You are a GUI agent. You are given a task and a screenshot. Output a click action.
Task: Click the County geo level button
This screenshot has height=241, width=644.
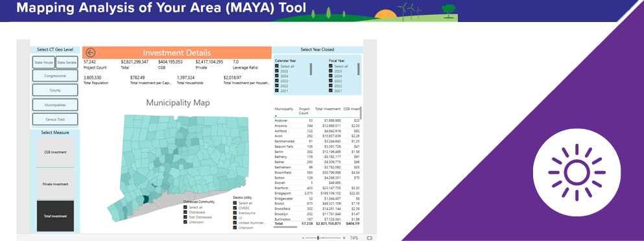55,90
